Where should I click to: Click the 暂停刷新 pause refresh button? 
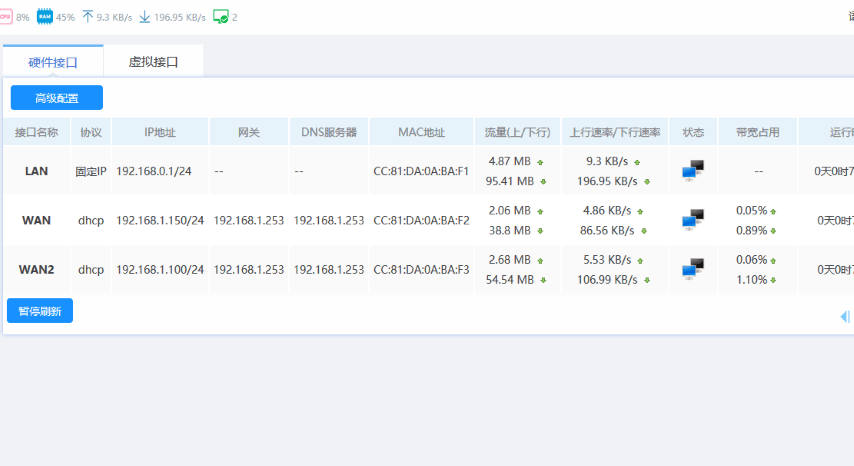point(40,311)
